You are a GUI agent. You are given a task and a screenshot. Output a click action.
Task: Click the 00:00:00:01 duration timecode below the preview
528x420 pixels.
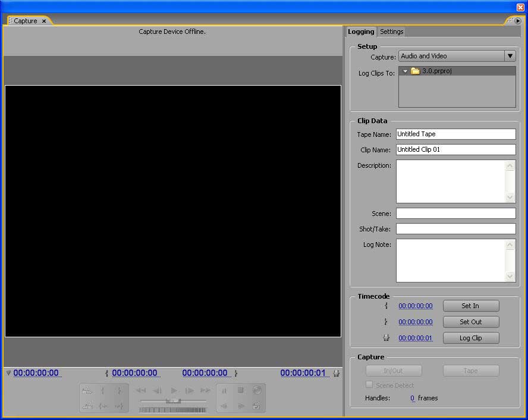point(303,373)
